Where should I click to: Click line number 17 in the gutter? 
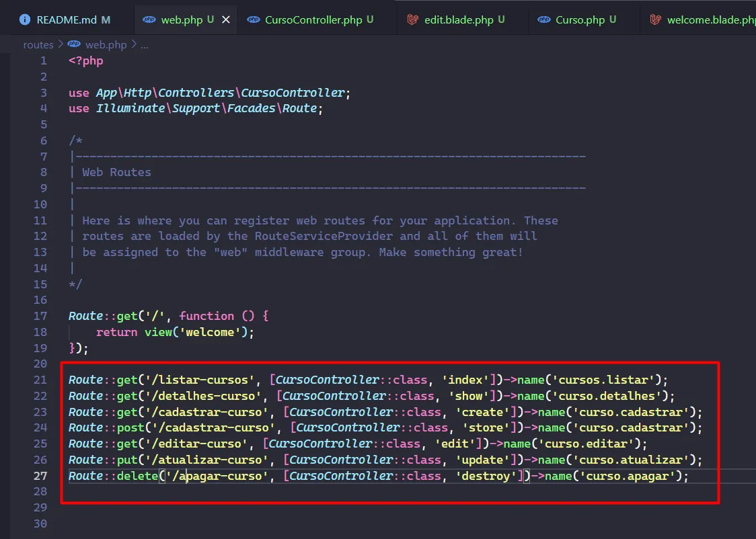(x=40, y=316)
